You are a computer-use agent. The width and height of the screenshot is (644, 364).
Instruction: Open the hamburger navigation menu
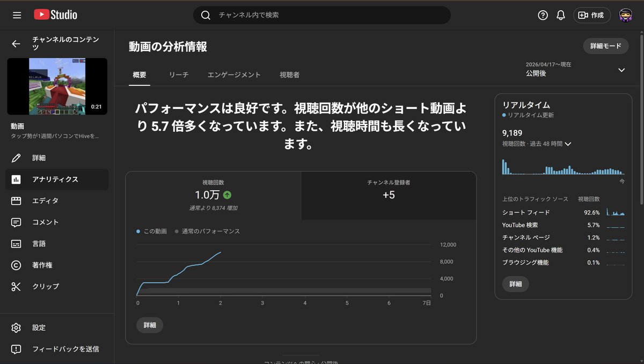pyautogui.click(x=17, y=15)
